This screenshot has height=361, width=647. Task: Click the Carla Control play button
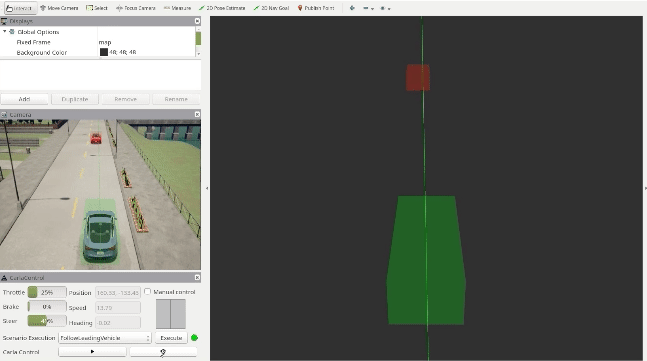[92, 352]
